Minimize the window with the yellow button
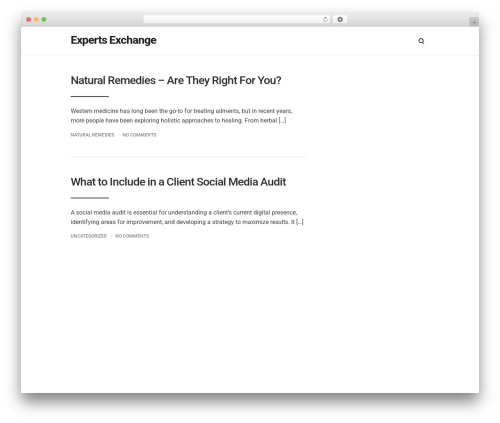 click(x=36, y=19)
